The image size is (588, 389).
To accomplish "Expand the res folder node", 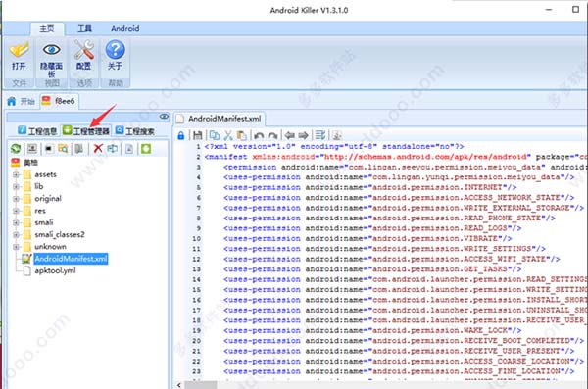I will tap(16, 211).
